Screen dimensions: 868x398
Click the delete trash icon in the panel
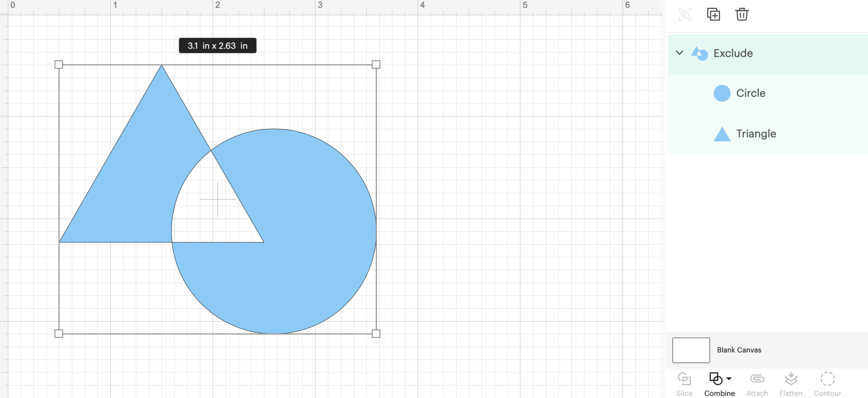pos(741,14)
